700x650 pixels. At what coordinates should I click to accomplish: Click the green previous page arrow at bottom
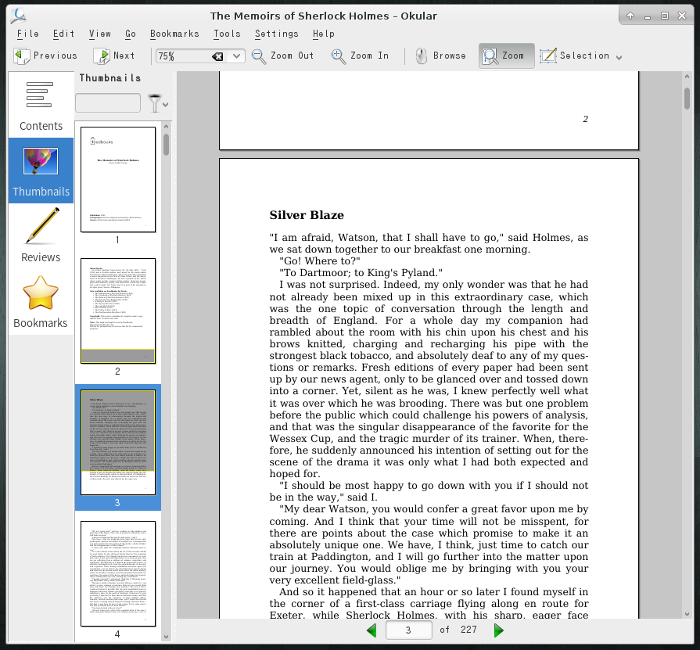(371, 630)
